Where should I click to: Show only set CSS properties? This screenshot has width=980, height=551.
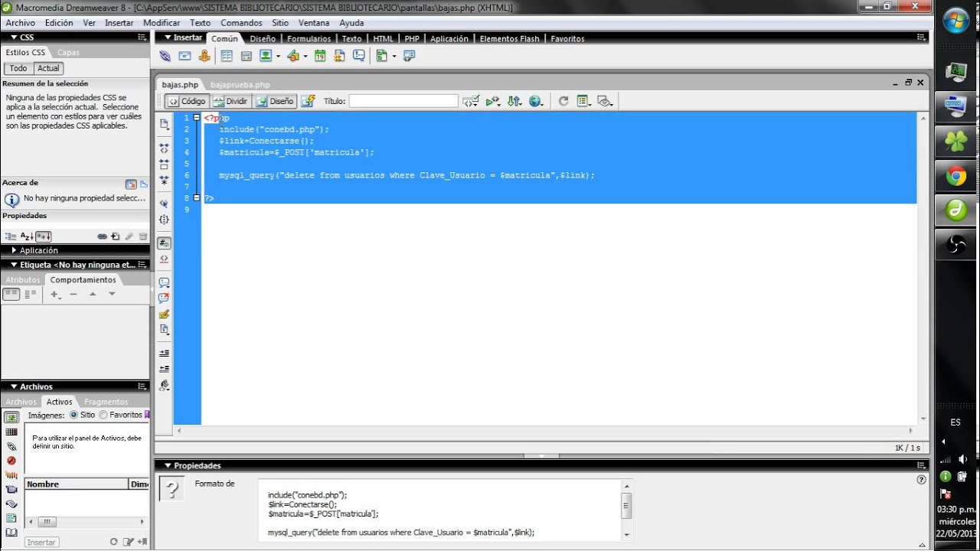43,236
